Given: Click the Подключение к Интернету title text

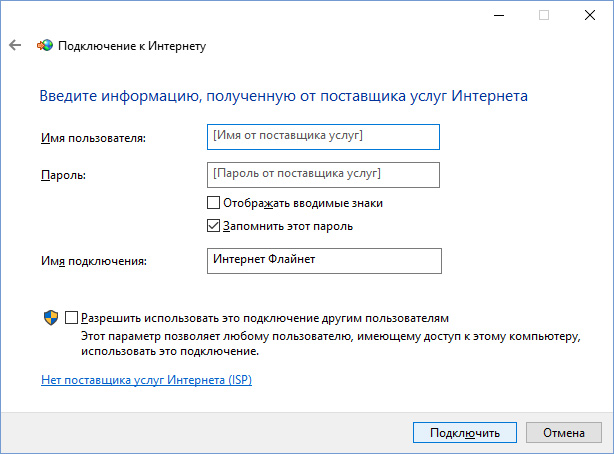Looking at the screenshot, I should pyautogui.click(x=132, y=46).
